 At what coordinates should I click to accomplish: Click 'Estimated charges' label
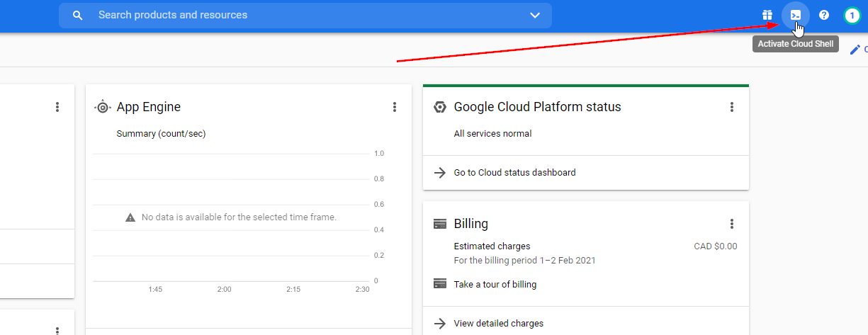(492, 246)
